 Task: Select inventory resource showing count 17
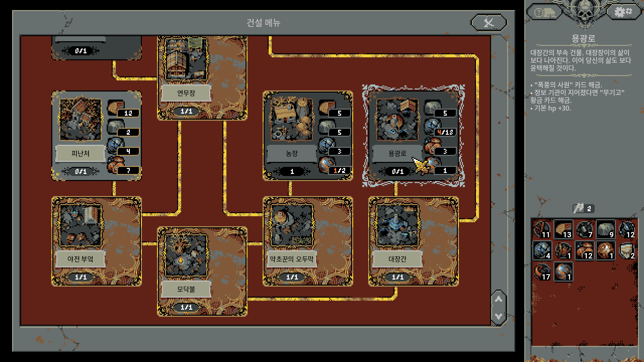(x=542, y=272)
